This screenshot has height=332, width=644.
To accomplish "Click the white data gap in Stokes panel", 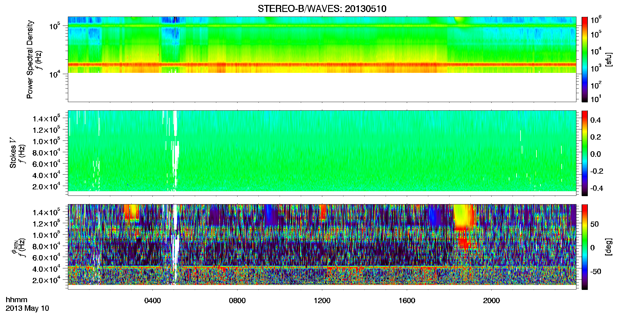I will click(x=175, y=151).
